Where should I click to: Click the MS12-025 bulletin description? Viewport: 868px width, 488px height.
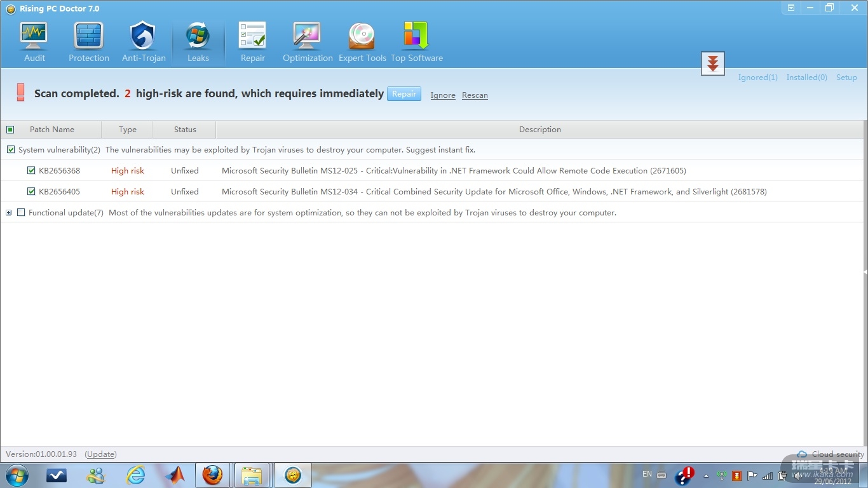coord(454,170)
